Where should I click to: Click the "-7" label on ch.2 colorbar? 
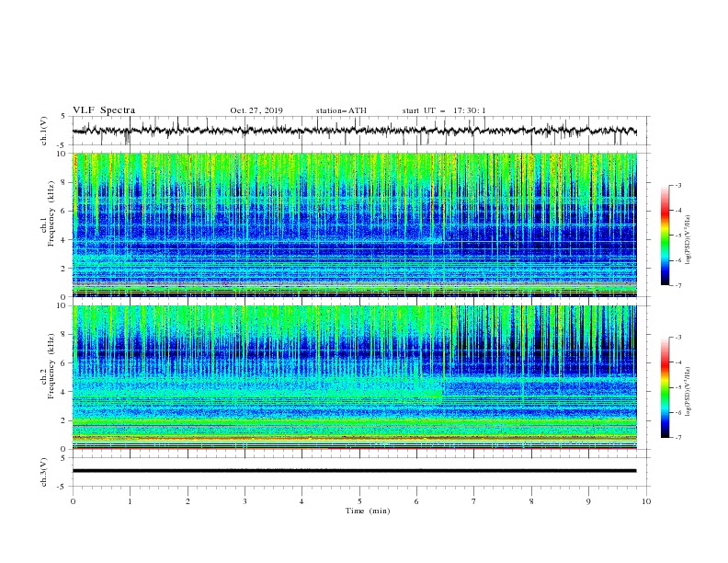[677, 437]
